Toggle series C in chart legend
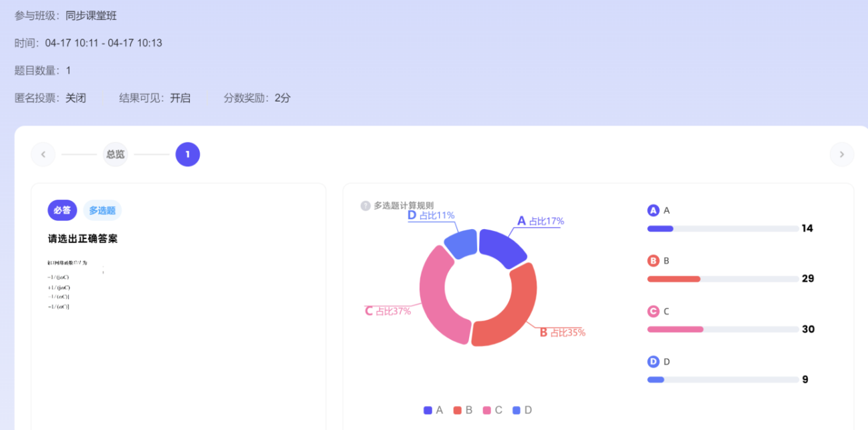This screenshot has height=430, width=868. tap(492, 410)
